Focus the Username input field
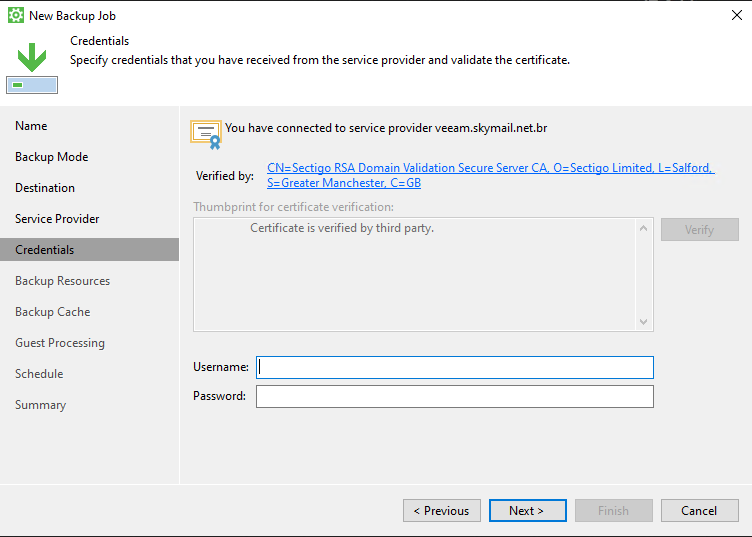The height and width of the screenshot is (537, 752). [455, 367]
